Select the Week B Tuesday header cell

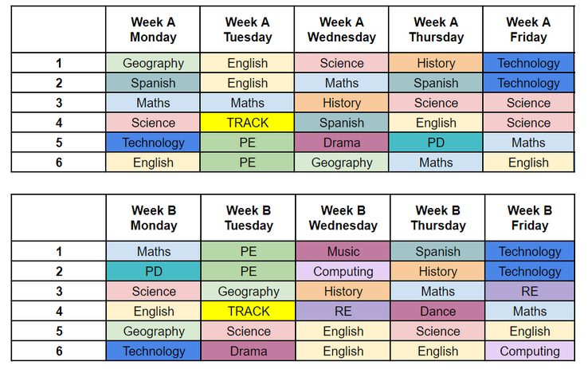click(248, 218)
